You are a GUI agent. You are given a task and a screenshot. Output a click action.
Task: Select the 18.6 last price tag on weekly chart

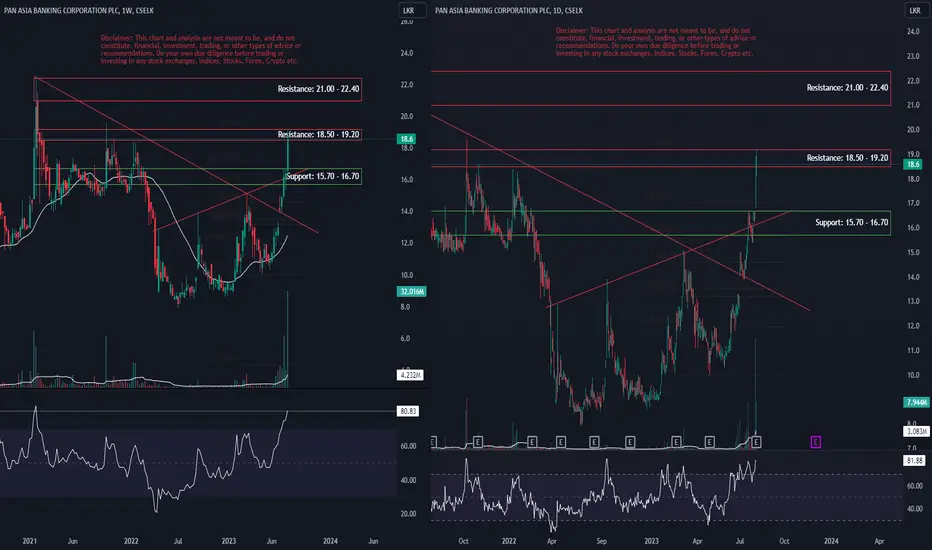point(407,139)
